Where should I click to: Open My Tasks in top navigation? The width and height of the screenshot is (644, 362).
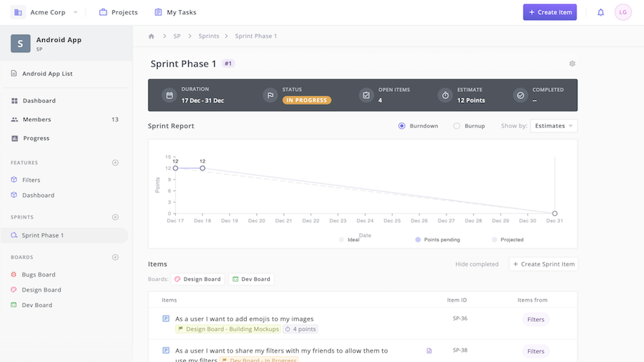coord(175,12)
